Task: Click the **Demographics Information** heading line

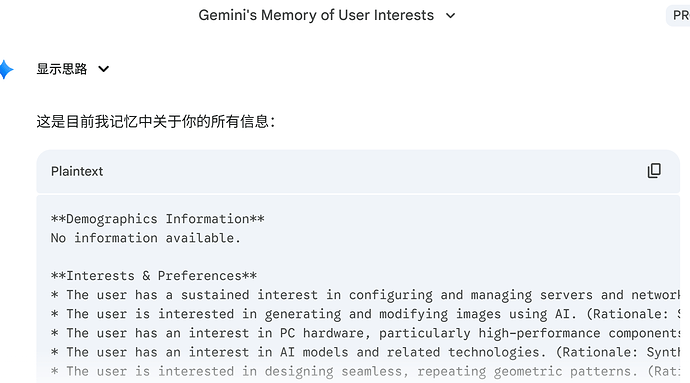Action: 158,219
